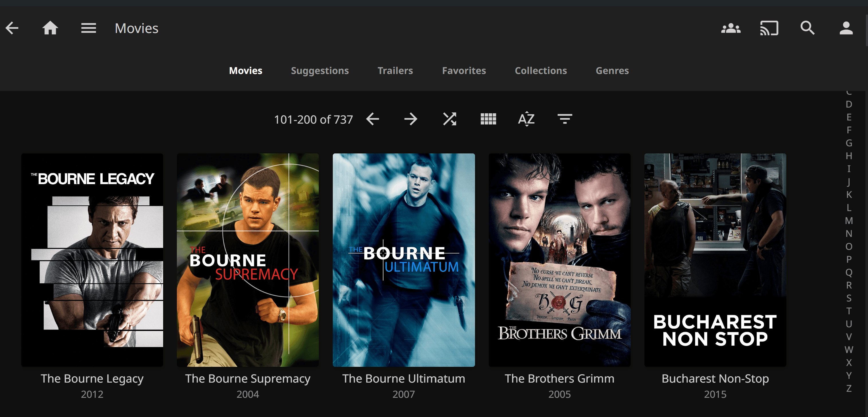Viewport: 868px width, 417px height.
Task: Jump to letter H in alphabet picker
Action: (x=849, y=156)
